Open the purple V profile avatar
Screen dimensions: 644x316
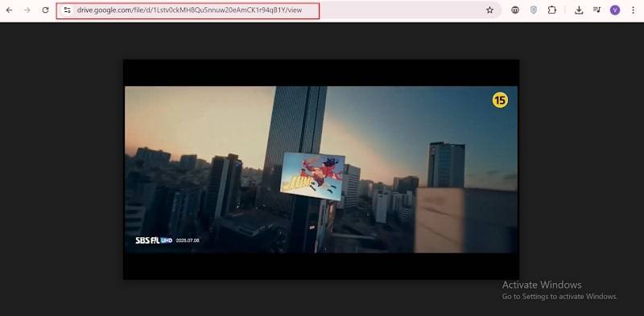[615, 10]
